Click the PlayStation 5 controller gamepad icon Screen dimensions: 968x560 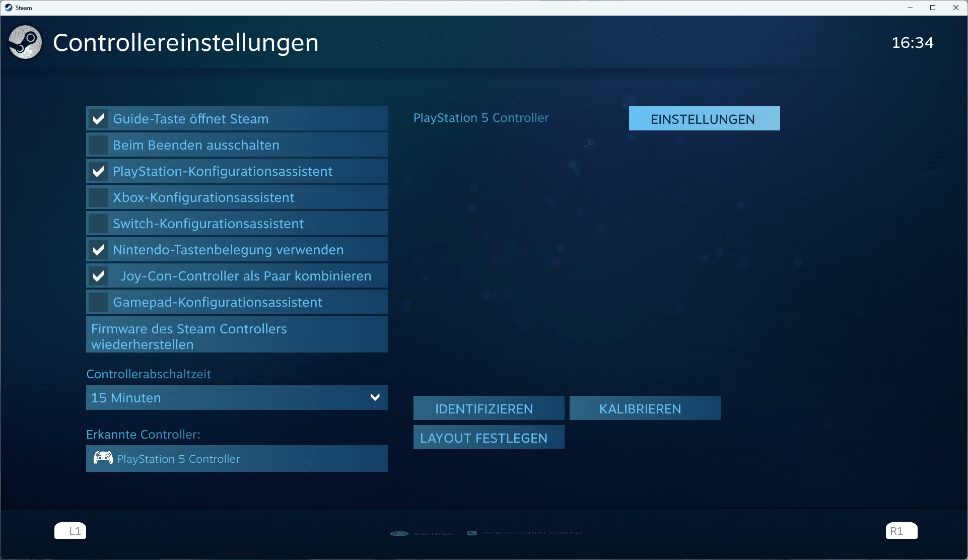click(x=103, y=458)
